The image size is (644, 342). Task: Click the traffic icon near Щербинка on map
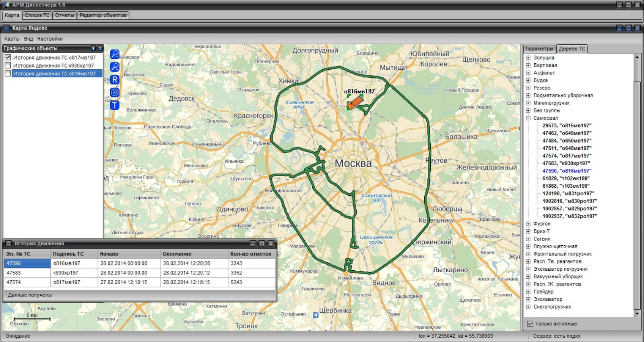316,315
